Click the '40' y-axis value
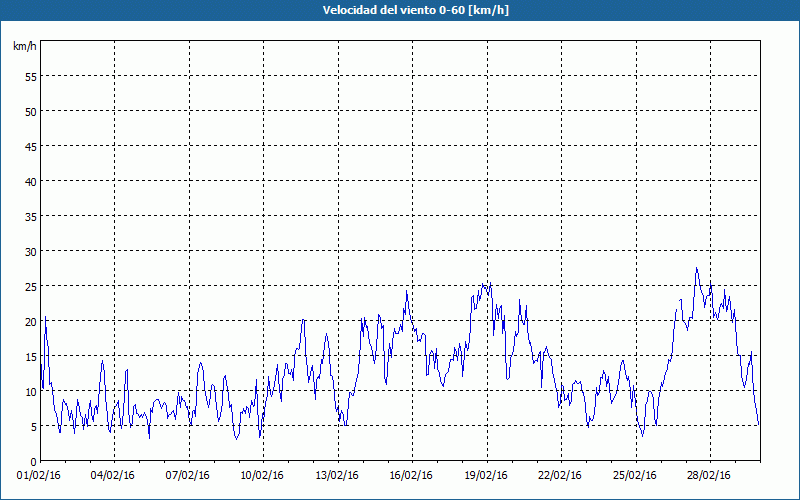Image resolution: width=800 pixels, height=500 pixels. [x=31, y=182]
